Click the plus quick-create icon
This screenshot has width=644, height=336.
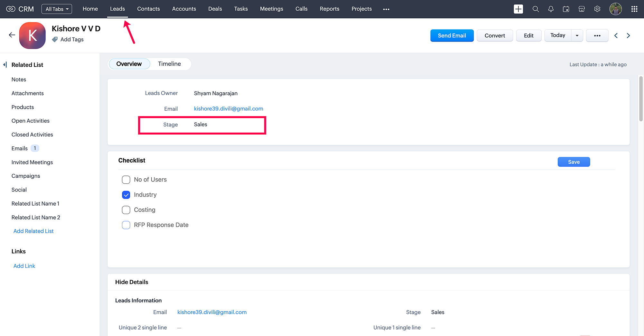point(518,9)
